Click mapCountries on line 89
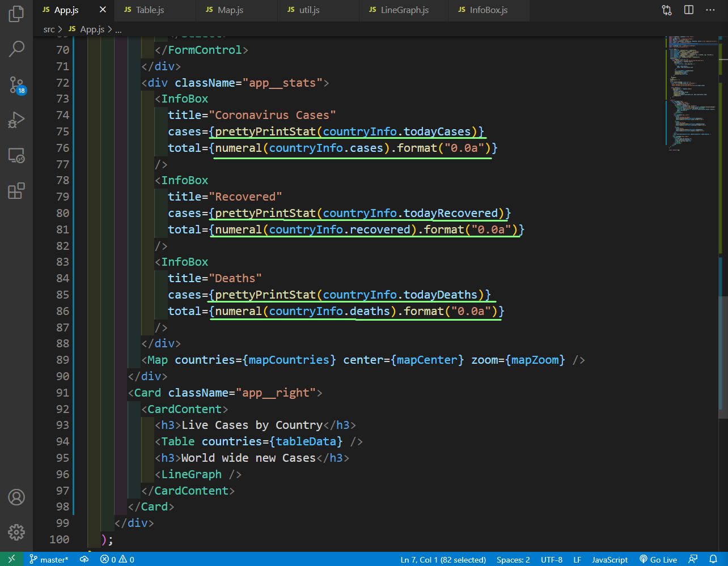The image size is (728, 566). point(289,360)
